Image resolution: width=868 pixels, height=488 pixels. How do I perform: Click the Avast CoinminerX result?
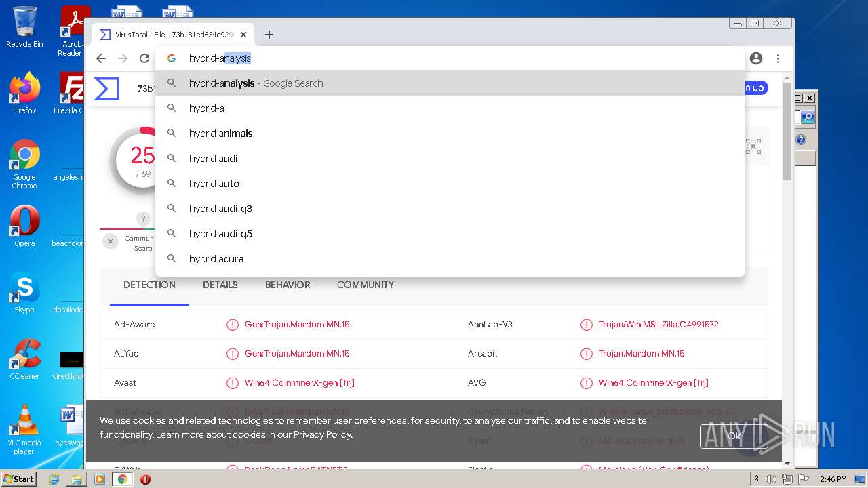pos(300,383)
